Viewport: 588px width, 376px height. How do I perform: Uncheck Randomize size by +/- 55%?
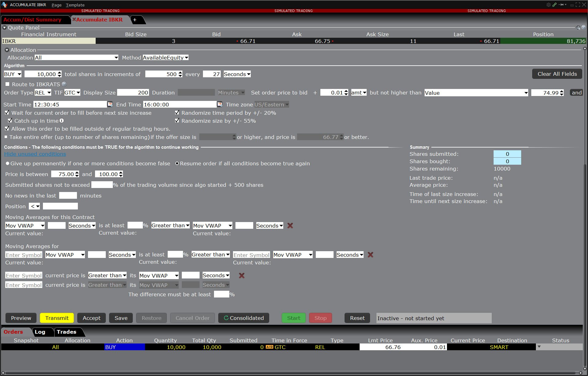[177, 121]
